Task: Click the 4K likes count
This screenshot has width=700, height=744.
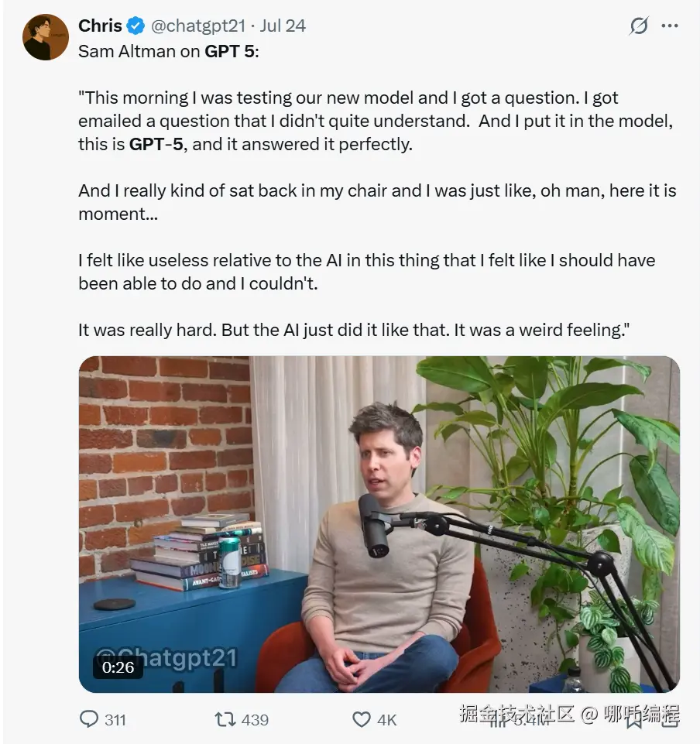Action: pos(386,719)
